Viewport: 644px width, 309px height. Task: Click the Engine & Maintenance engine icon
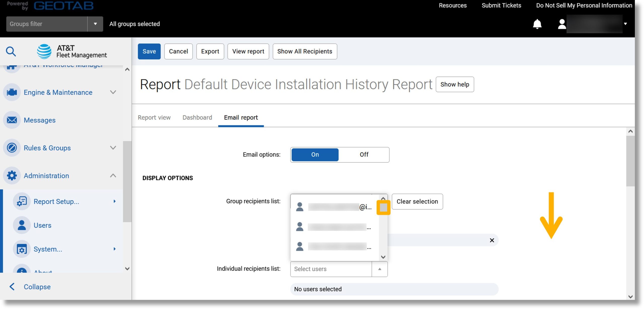pos(12,92)
